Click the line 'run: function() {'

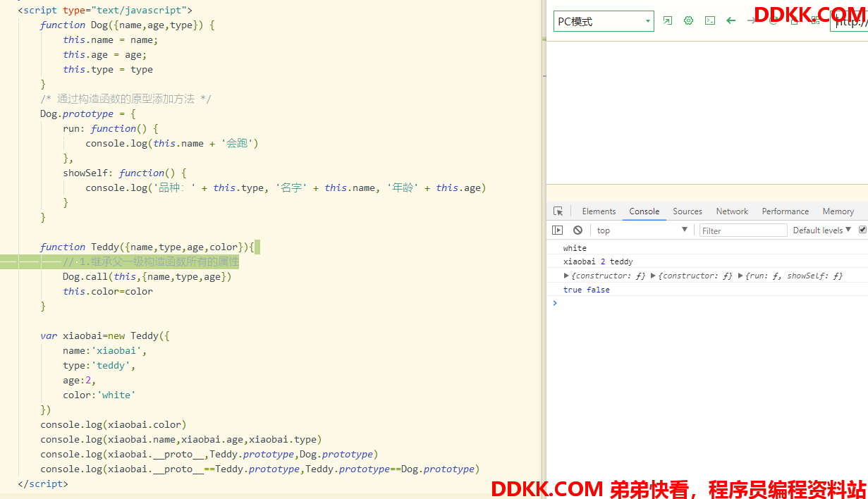(111, 128)
